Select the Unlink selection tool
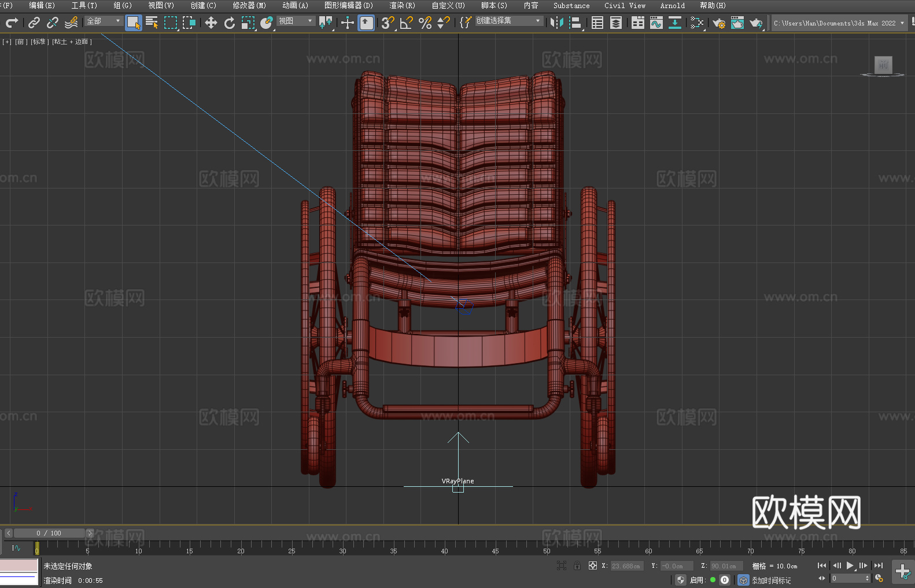This screenshot has width=915, height=588. tap(53, 23)
